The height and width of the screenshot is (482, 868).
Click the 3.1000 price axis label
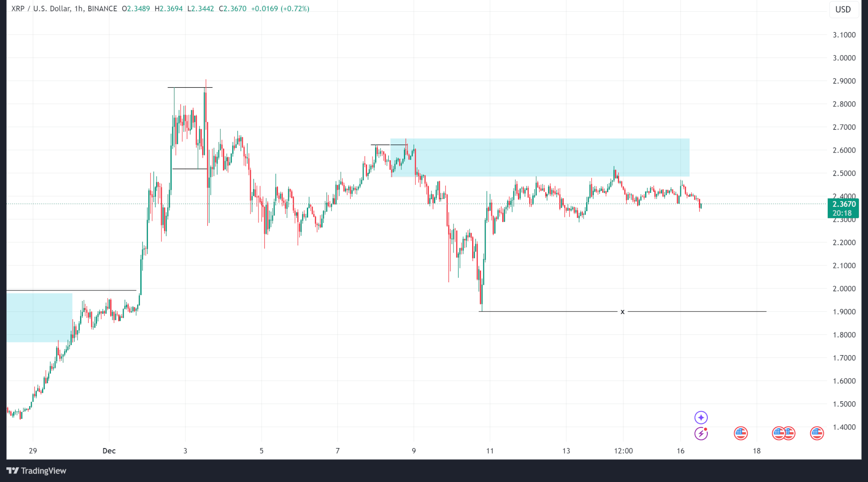pyautogui.click(x=844, y=35)
